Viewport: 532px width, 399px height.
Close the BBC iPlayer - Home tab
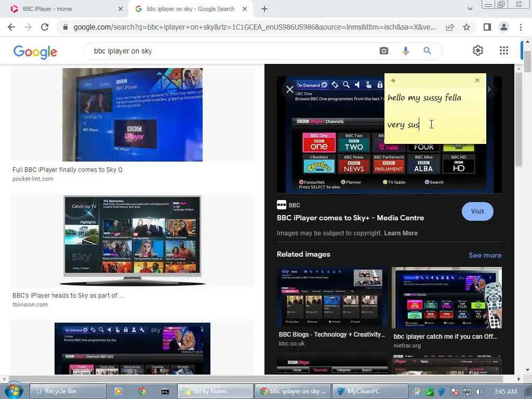(x=121, y=9)
